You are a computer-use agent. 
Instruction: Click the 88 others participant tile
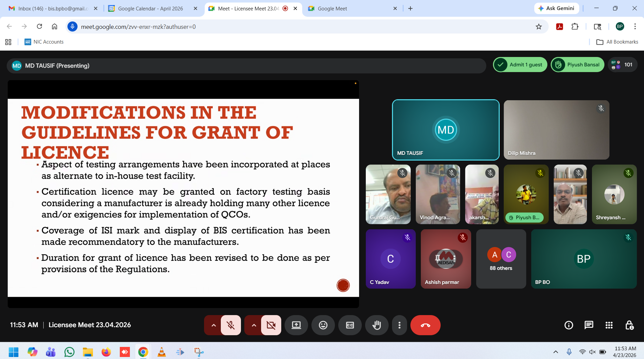pos(501,259)
